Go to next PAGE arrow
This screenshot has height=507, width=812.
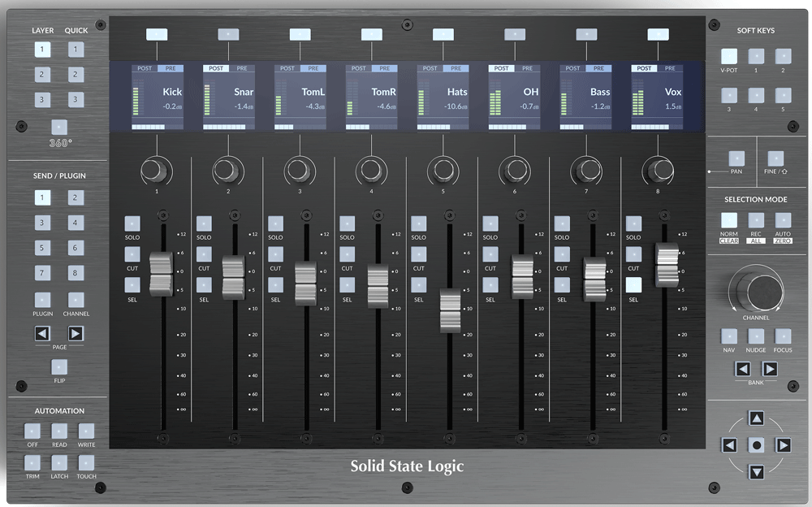[x=76, y=333]
